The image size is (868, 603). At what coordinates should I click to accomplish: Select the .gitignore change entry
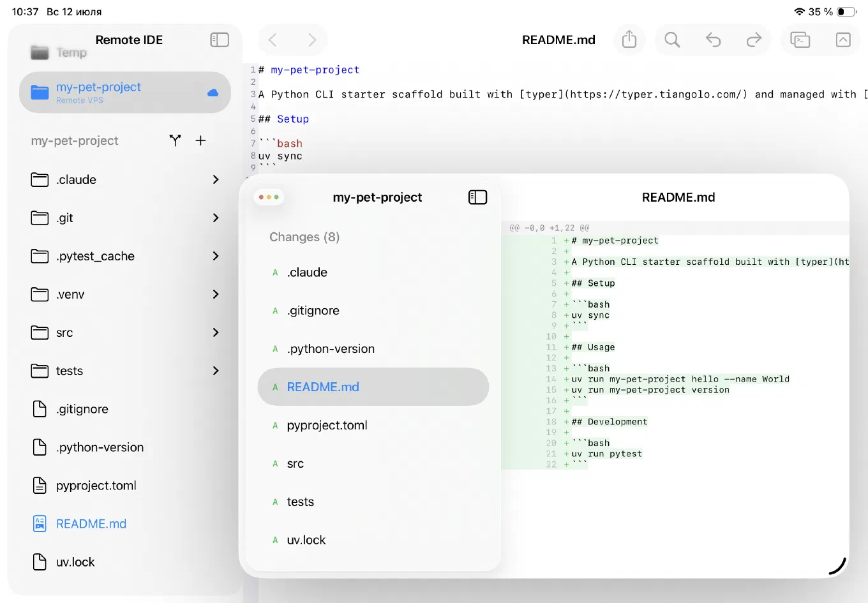pyautogui.click(x=373, y=311)
